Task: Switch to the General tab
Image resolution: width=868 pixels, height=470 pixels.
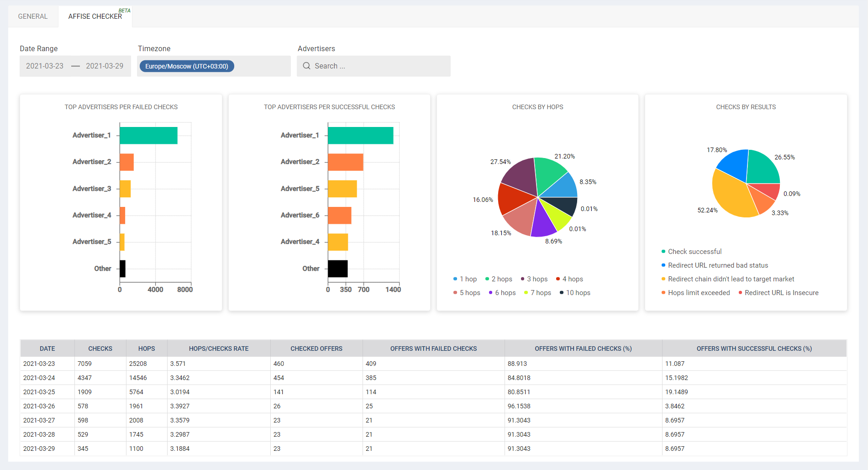Action: pos(33,16)
